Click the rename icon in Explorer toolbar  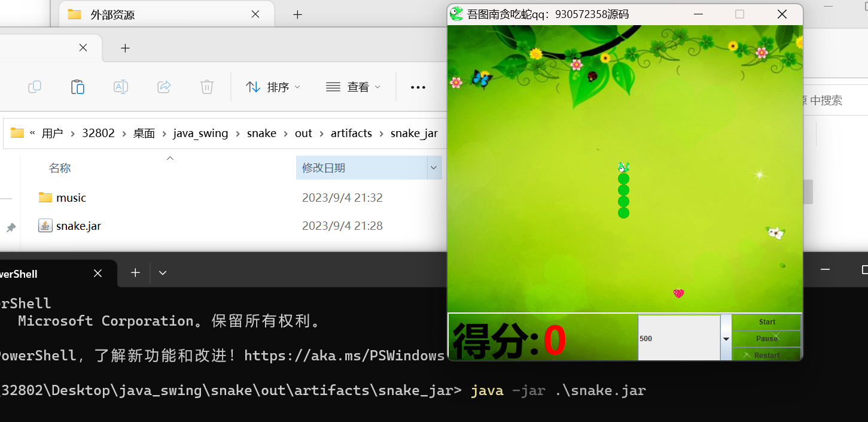click(121, 87)
